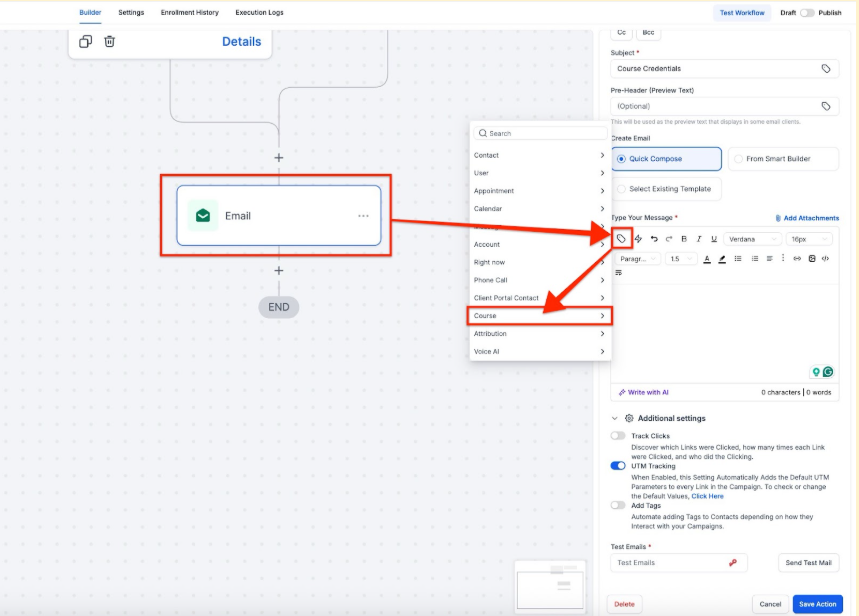Screen dimensions: 859x616
Task: Expand the Course menu entry
Action: 540,316
